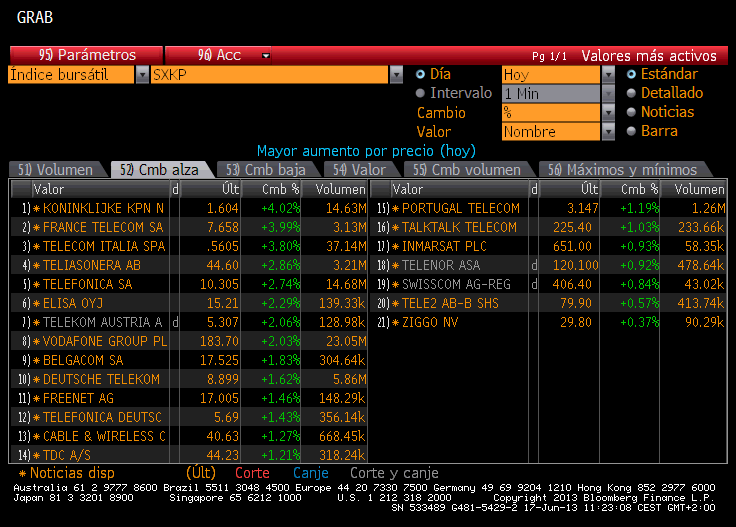Choose the Estándar view option

pyautogui.click(x=631, y=74)
